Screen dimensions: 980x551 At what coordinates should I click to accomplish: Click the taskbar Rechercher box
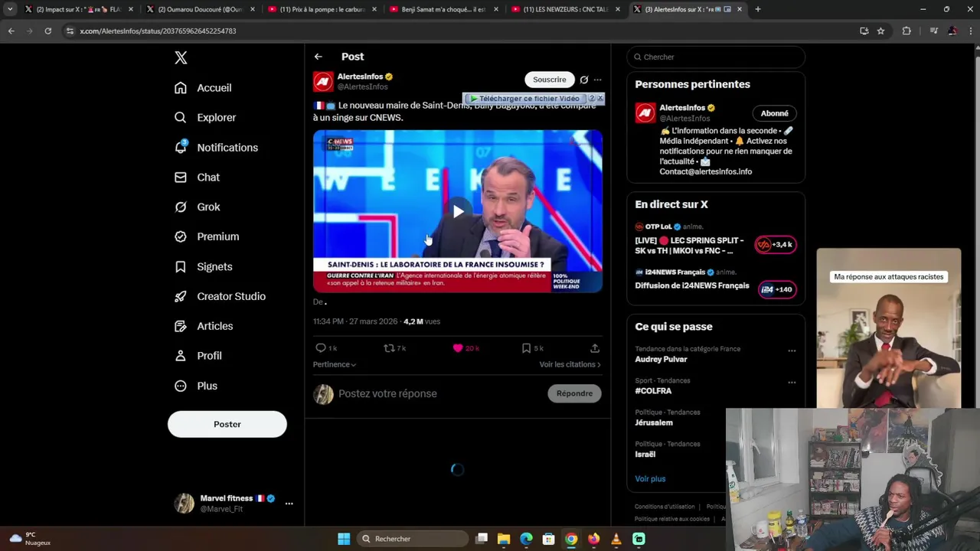click(x=414, y=539)
